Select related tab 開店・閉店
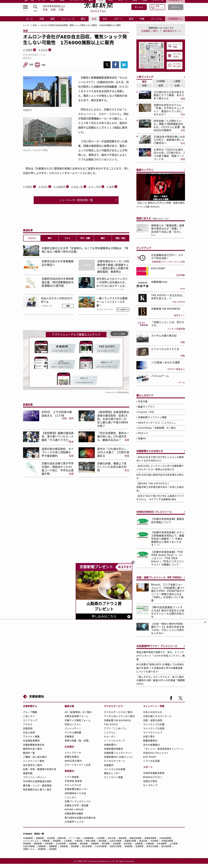This screenshot has width=208, height=868. tap(121, 238)
